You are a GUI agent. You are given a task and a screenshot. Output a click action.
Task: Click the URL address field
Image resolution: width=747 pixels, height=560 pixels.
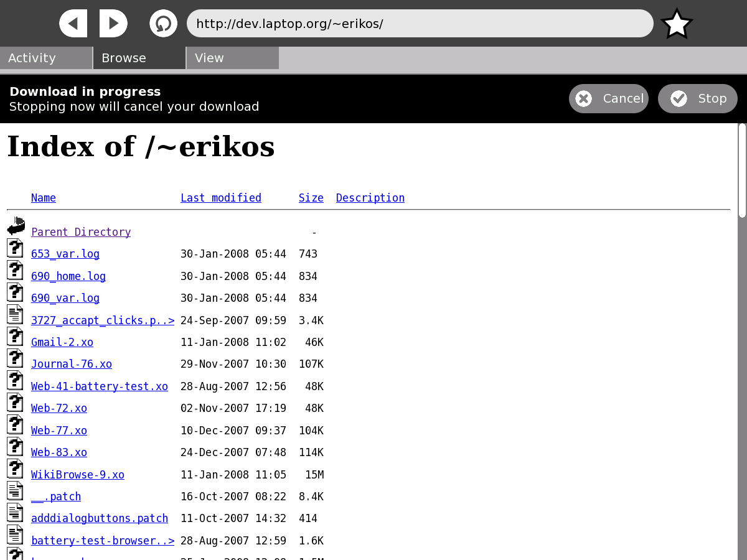pos(420,24)
